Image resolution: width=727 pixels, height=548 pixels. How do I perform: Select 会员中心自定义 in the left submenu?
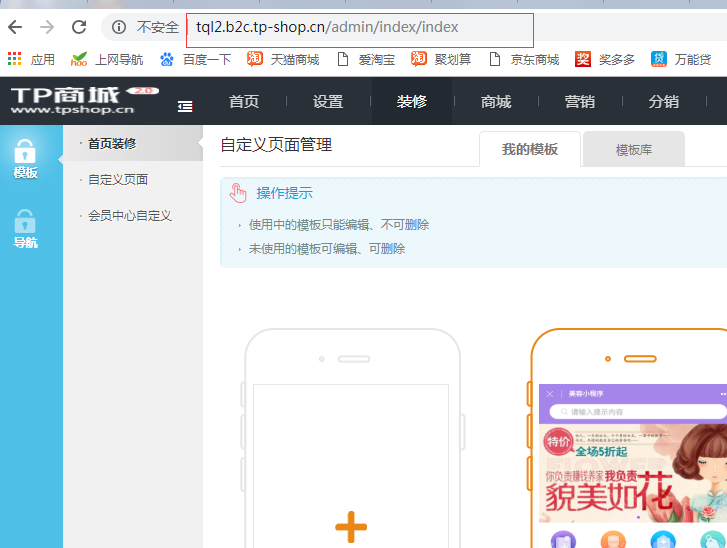pos(130,216)
